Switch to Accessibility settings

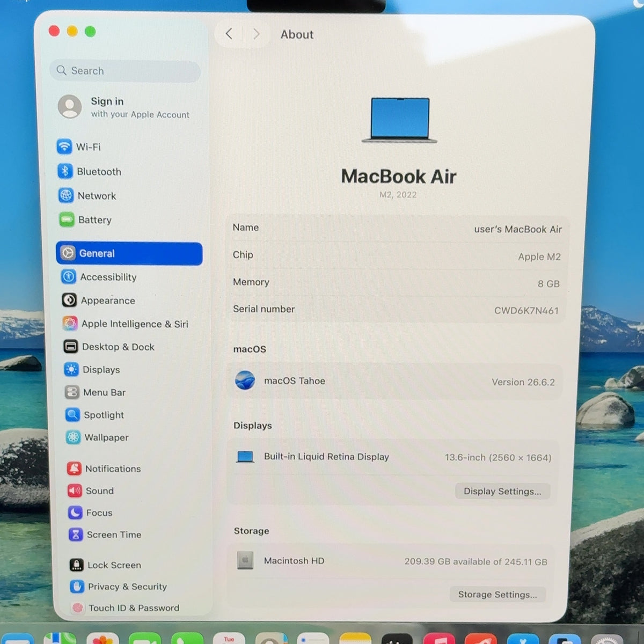(99, 277)
